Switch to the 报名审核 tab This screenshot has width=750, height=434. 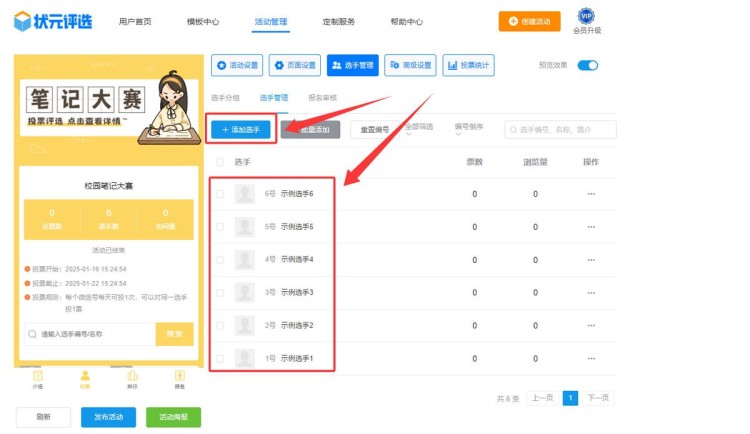click(x=322, y=98)
